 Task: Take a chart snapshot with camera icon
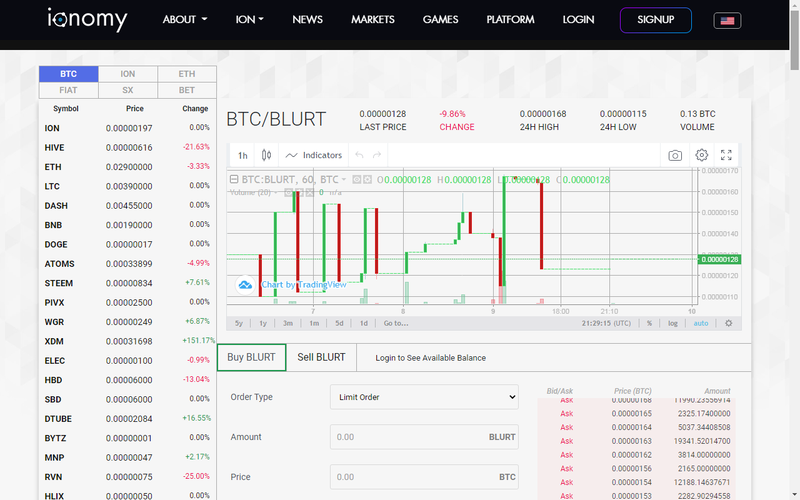674,155
